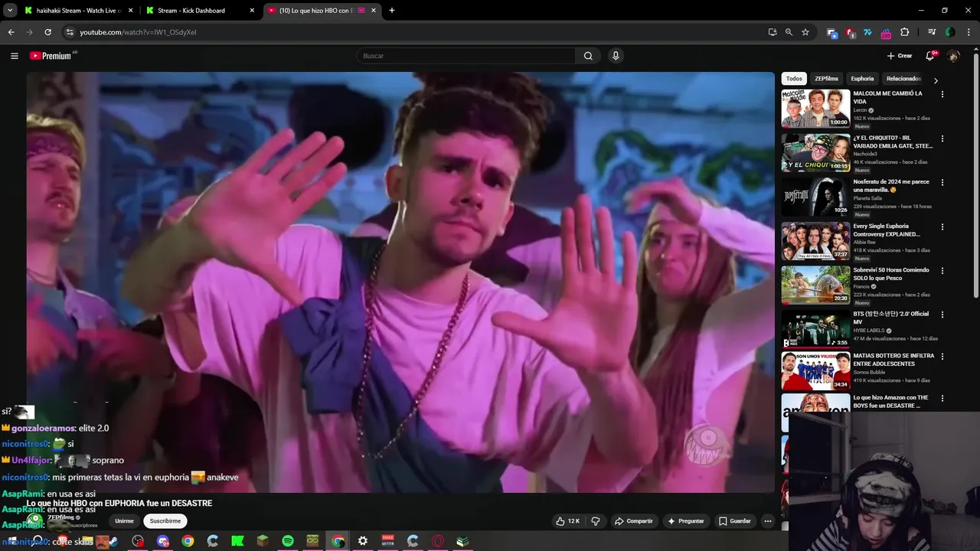
Task: Open the 7TV browser extension
Action: tap(867, 32)
